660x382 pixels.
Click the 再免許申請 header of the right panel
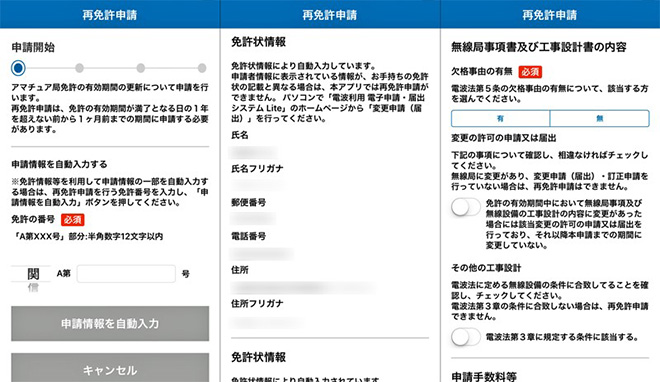[550, 15]
